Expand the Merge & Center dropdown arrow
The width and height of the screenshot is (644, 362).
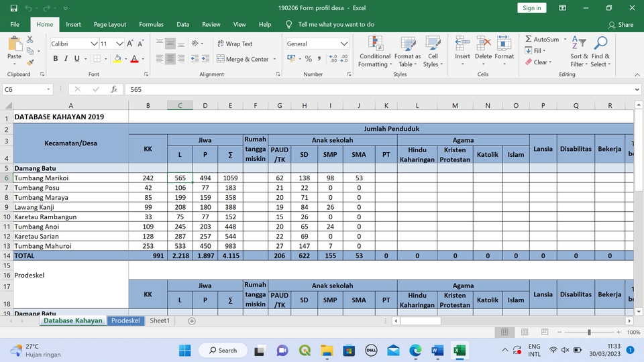[274, 59]
